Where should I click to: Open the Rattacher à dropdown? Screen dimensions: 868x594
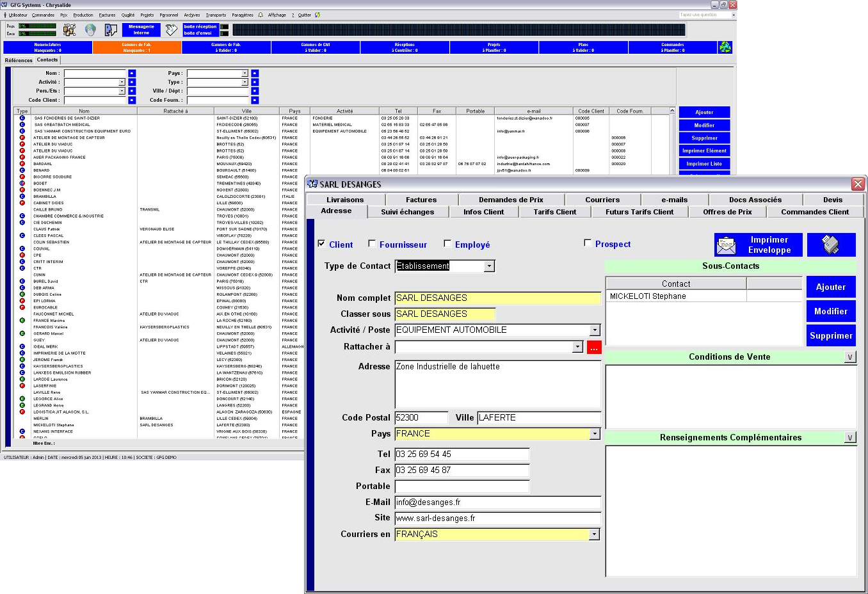[x=577, y=347]
